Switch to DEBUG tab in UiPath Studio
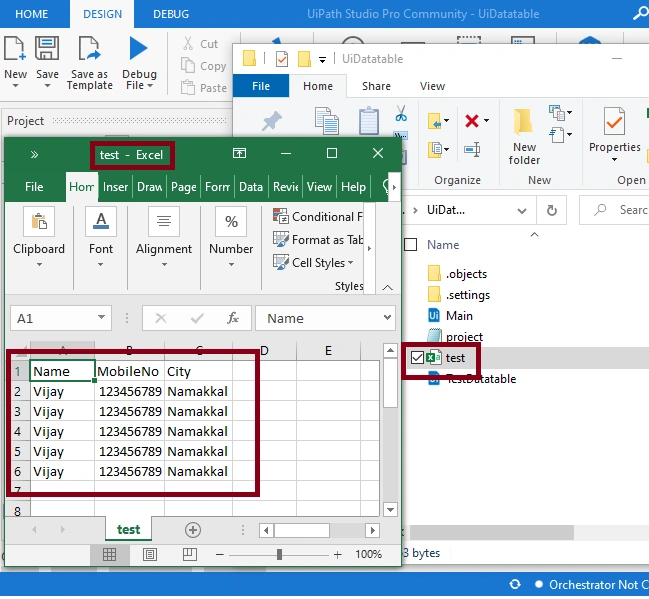649x599 pixels. 171,14
